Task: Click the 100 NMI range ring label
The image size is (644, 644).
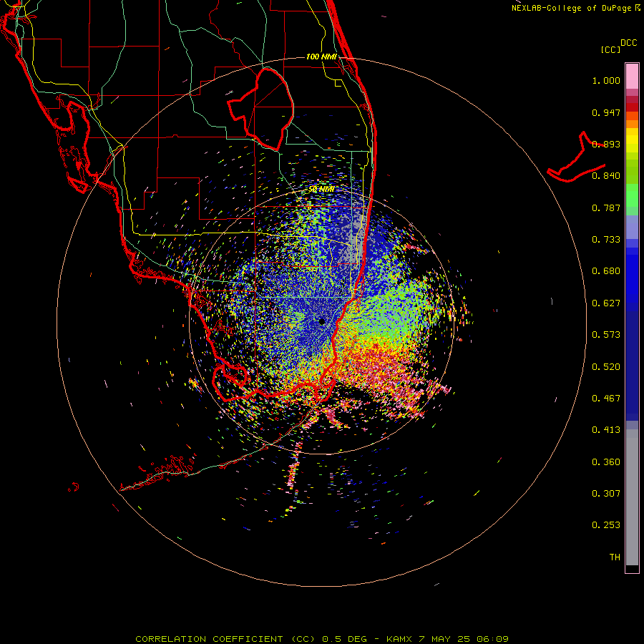Action: click(x=321, y=57)
